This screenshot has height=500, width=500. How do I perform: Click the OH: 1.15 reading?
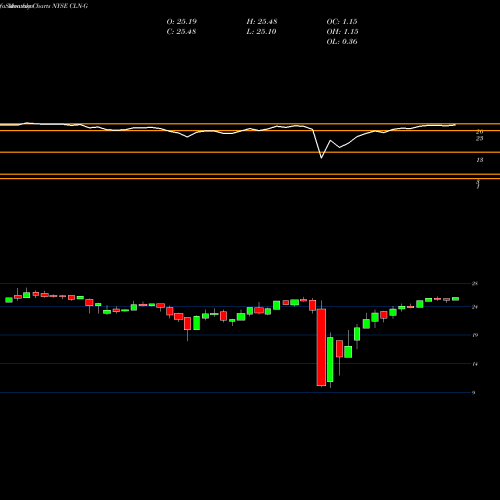(x=342, y=32)
